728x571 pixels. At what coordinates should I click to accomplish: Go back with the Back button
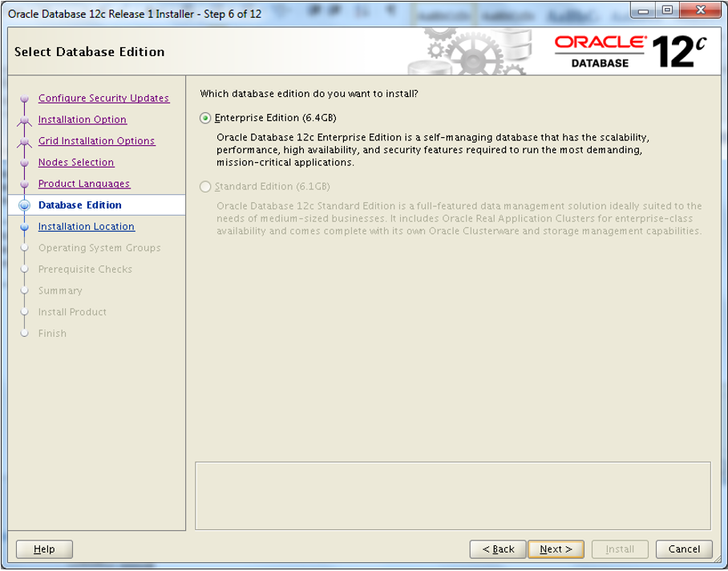click(498, 549)
